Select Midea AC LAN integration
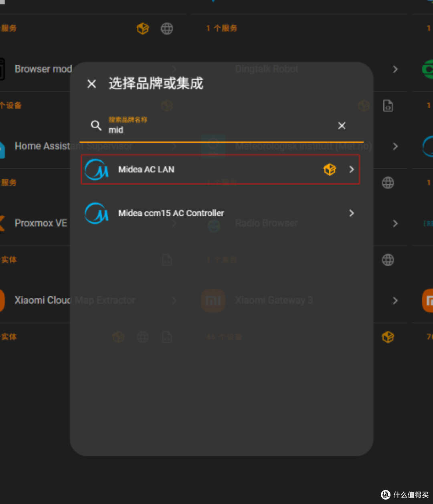Screen dimensions: 433x504 pos(221,170)
